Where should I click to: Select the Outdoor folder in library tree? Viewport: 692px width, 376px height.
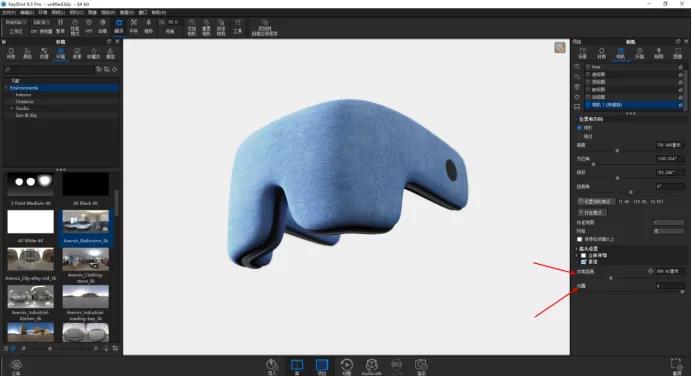(25, 102)
